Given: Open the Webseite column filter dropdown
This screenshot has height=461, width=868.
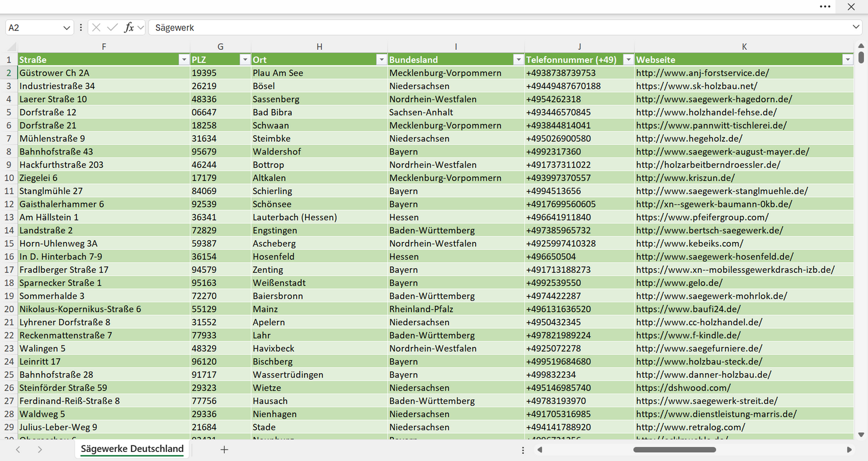Looking at the screenshot, I should point(848,60).
